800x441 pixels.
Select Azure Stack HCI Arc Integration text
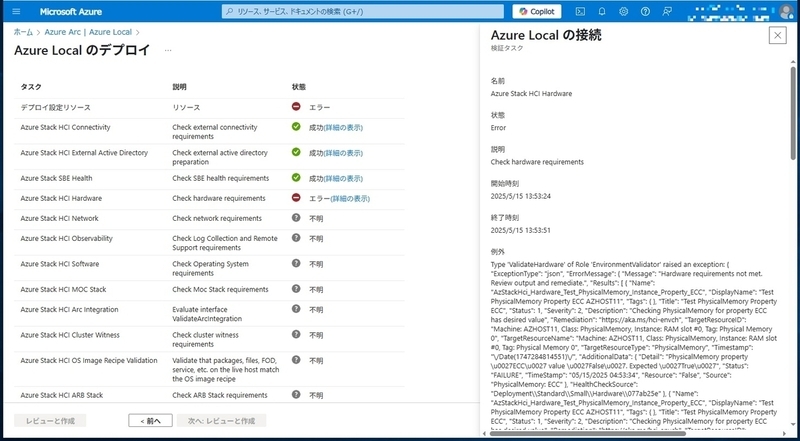coord(69,309)
